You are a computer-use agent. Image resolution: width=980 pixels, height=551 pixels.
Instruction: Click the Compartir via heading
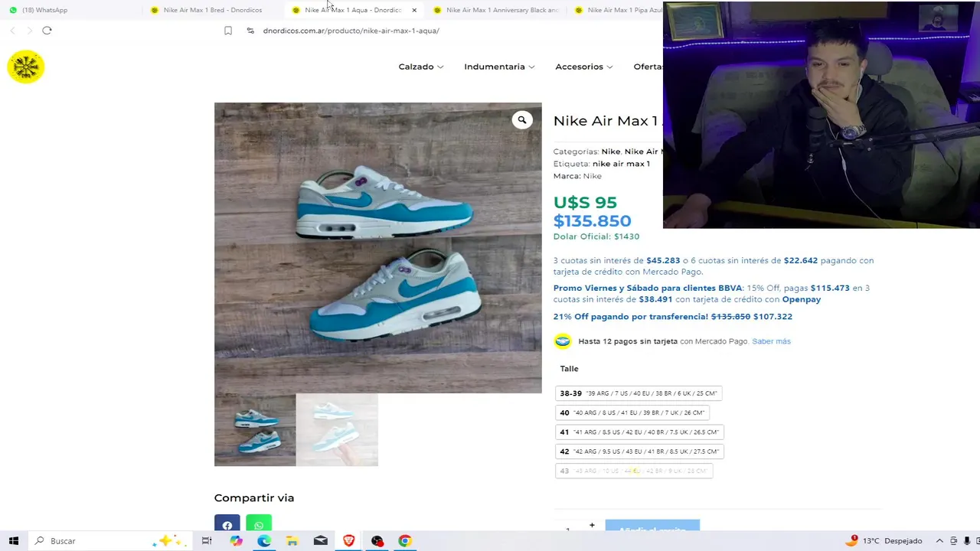click(x=254, y=498)
